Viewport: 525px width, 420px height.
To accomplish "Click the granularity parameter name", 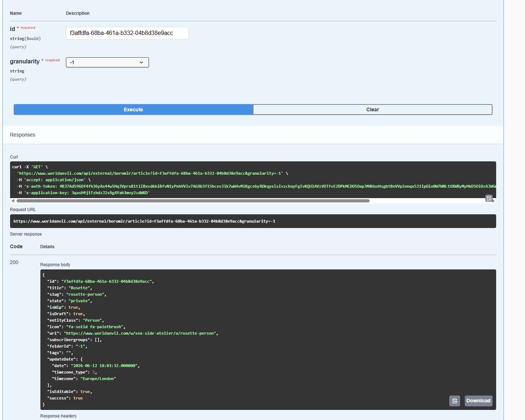I will 25,62.
